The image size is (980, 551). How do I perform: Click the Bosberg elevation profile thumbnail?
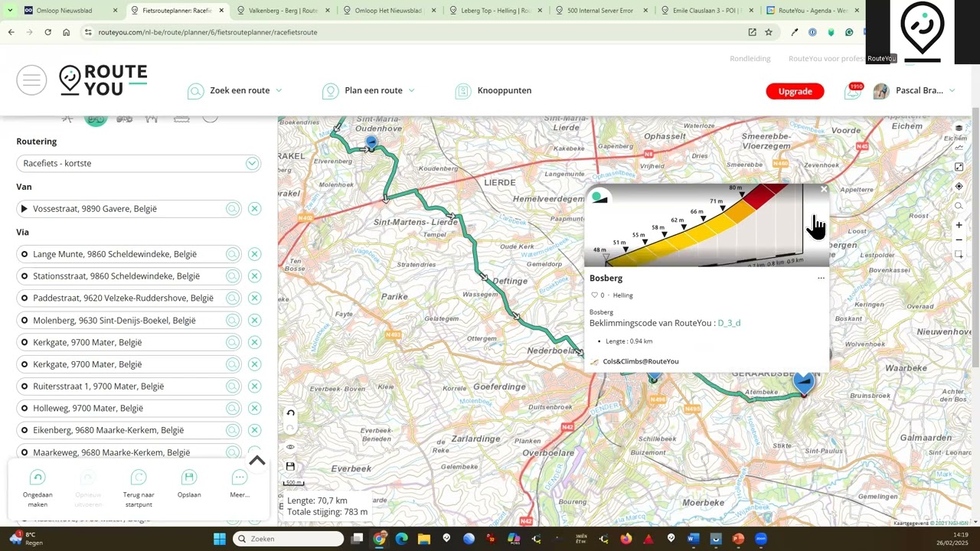click(706, 226)
